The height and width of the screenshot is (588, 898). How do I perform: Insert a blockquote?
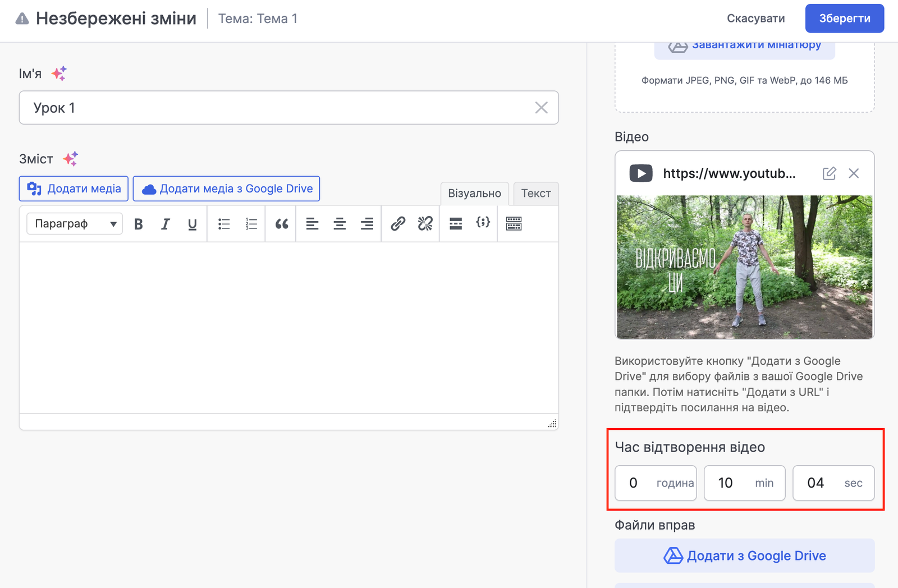coord(282,224)
